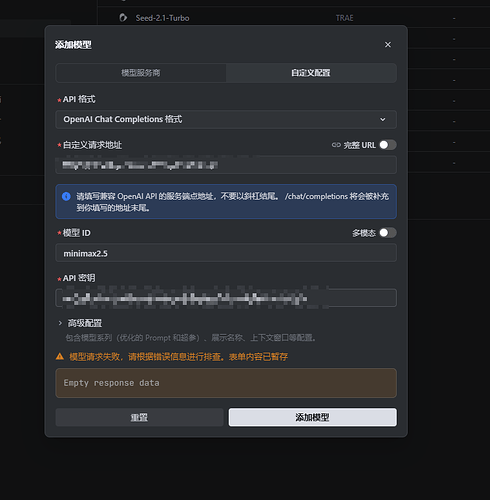Click the 高级配置 label text

[x=85, y=323]
